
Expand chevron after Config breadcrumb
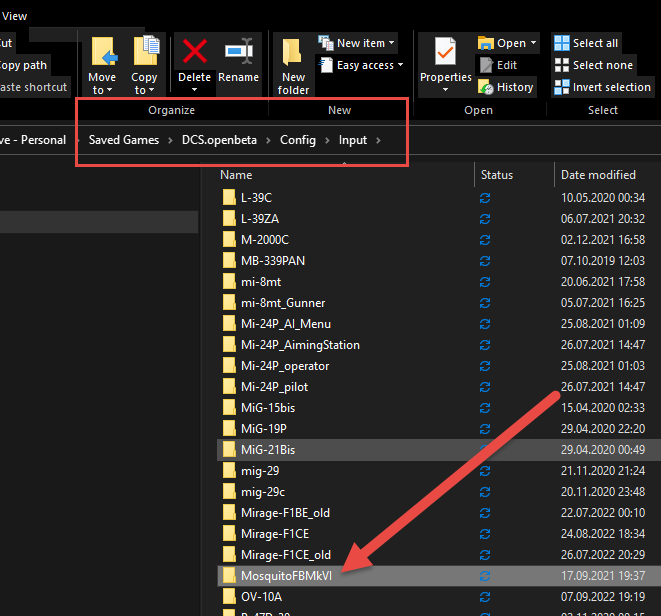click(327, 140)
